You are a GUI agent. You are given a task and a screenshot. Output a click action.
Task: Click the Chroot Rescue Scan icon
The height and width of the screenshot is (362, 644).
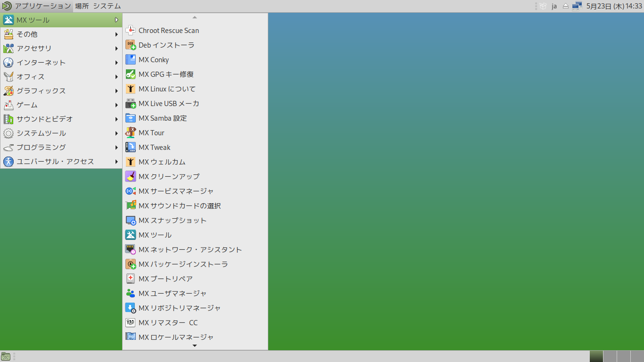[x=131, y=31]
